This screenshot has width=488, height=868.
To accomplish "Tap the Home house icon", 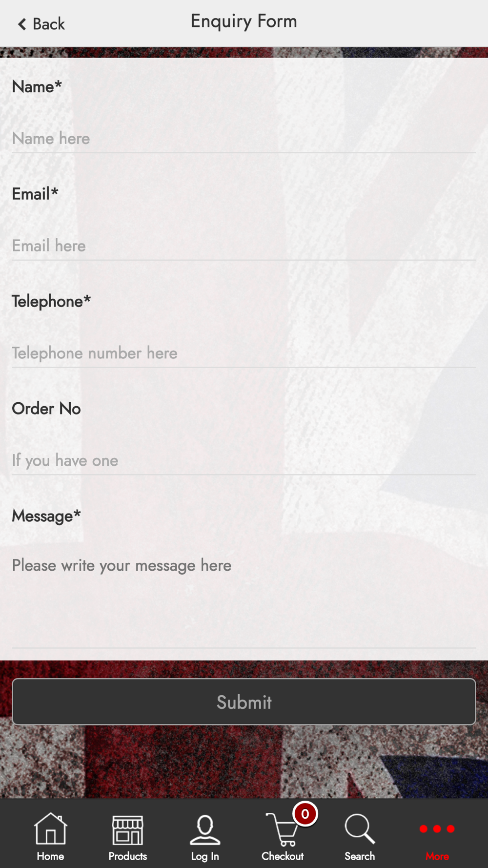I will 50,828.
